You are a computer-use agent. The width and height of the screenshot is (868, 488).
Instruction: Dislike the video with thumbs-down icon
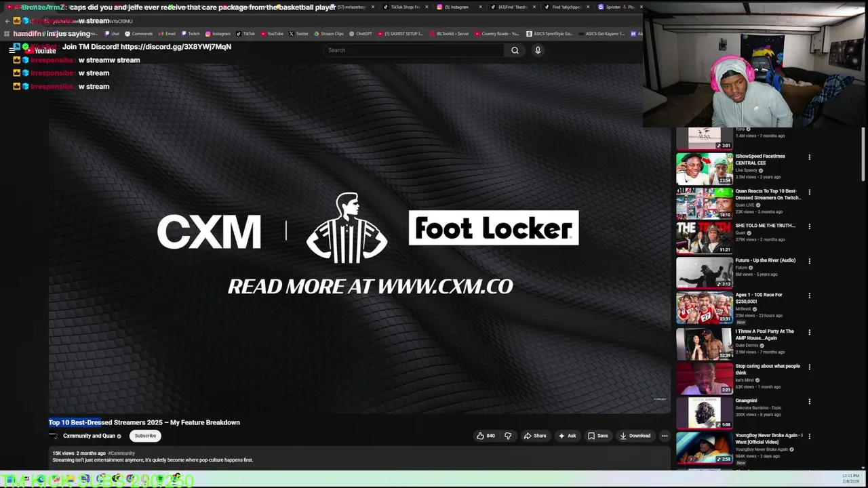[508, 436]
